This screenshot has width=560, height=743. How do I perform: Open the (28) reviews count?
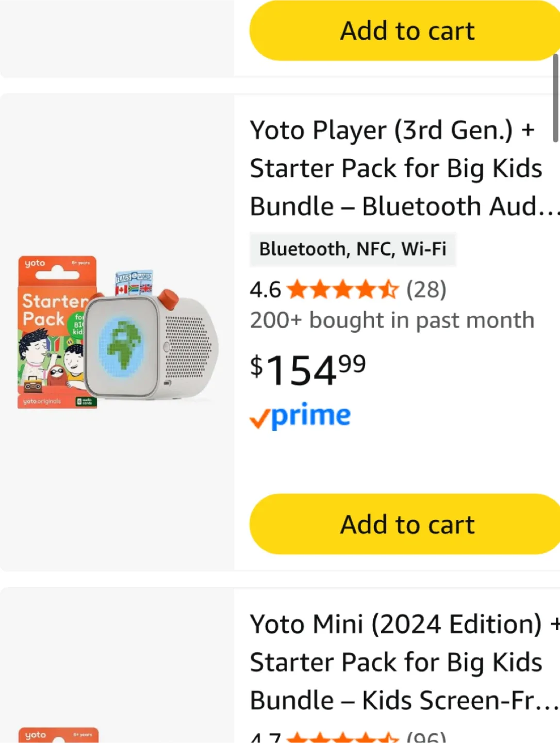426,290
